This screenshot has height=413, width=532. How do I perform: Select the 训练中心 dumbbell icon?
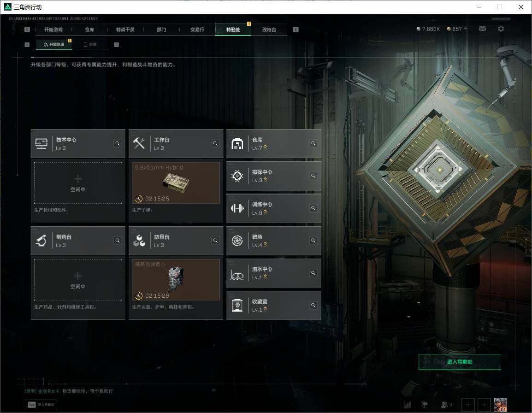(237, 208)
